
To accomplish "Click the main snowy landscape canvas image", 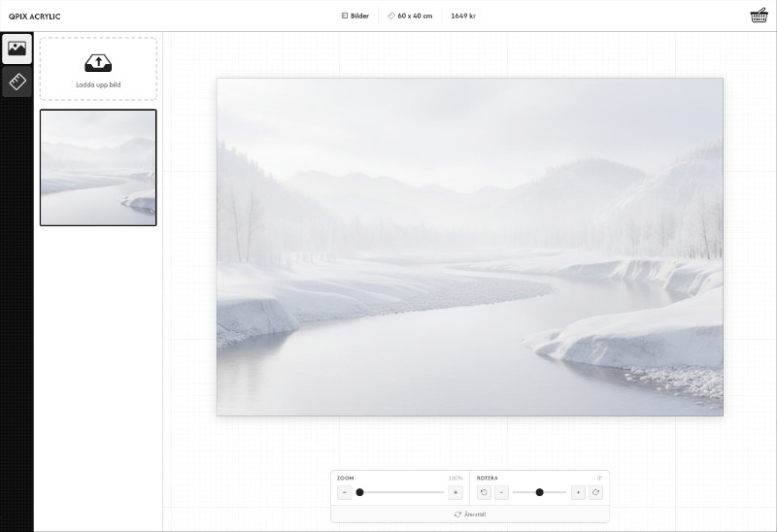I will coord(469,247).
